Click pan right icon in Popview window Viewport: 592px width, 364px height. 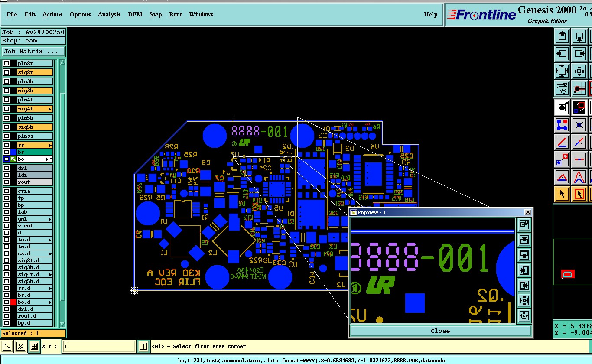pos(524,285)
